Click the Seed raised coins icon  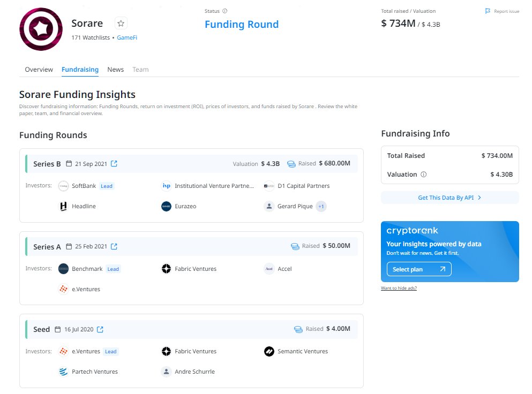[x=298, y=329]
